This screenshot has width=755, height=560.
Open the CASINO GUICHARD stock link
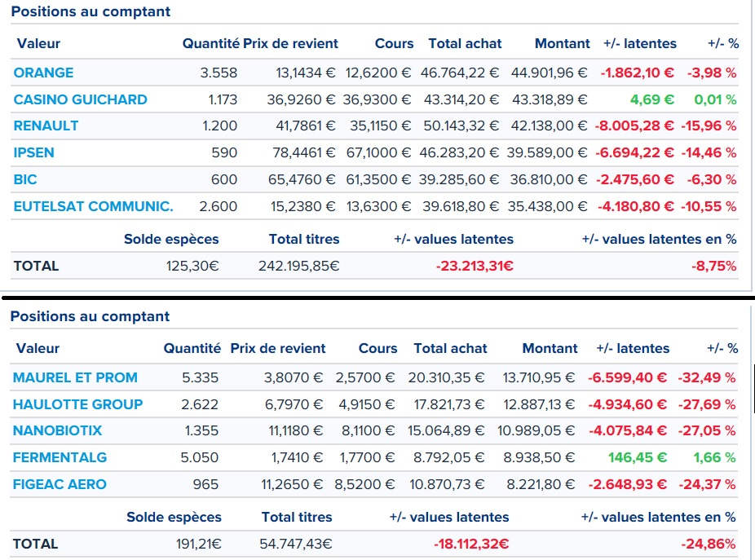81,99
